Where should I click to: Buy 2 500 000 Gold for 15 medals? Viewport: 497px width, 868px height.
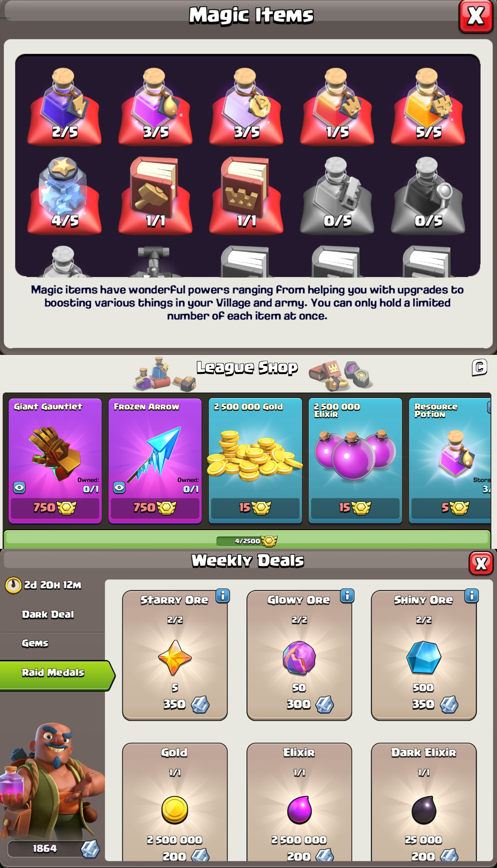255,508
